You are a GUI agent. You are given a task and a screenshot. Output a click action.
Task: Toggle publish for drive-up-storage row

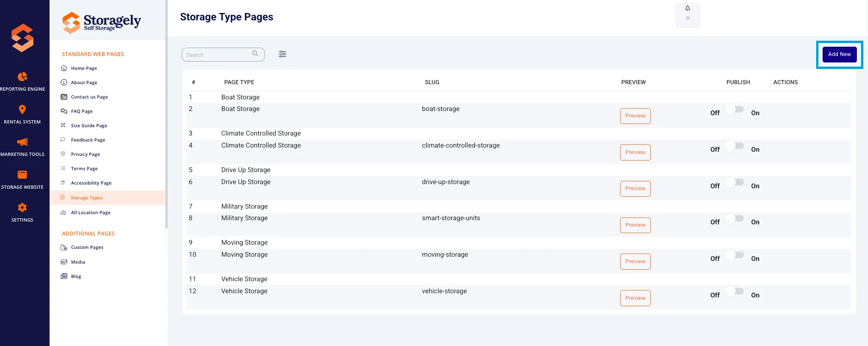pos(735,182)
